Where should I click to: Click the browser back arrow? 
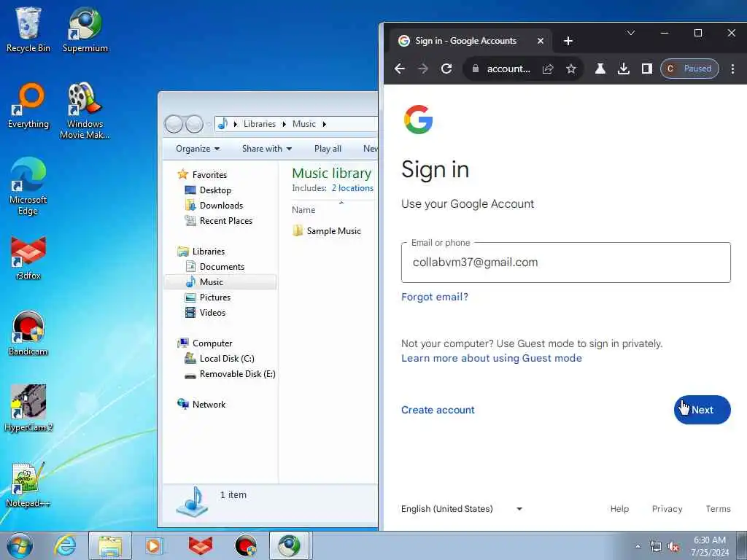(400, 69)
